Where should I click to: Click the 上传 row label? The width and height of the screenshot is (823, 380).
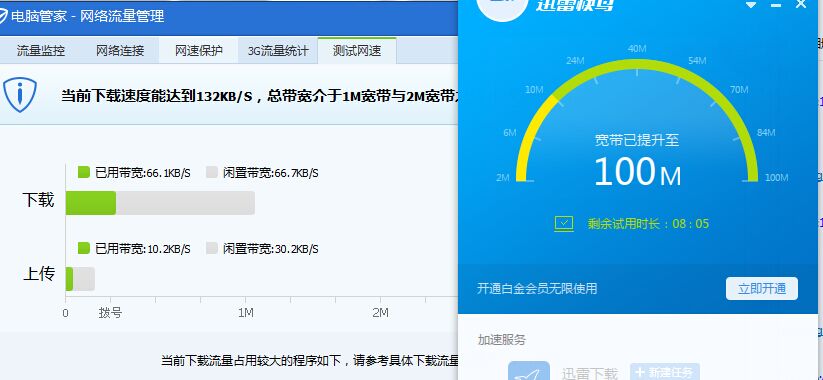39,275
